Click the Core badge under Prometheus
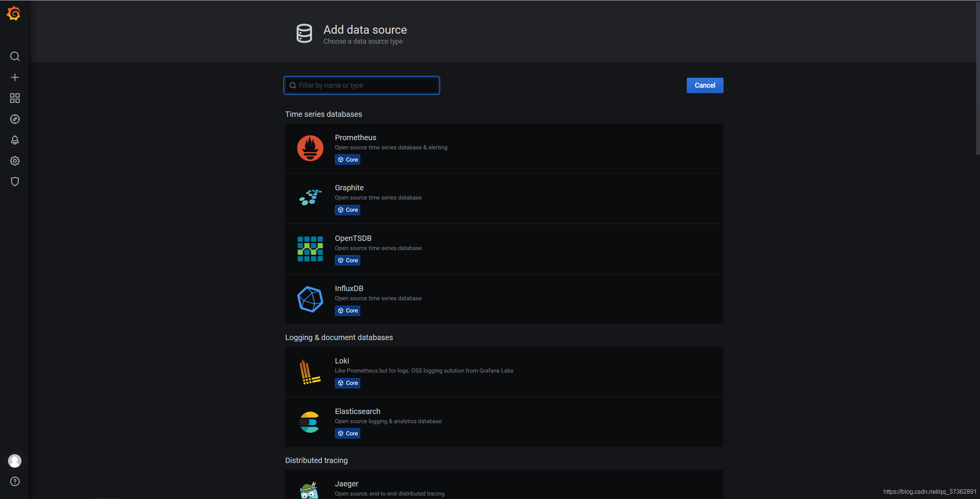 click(x=348, y=160)
